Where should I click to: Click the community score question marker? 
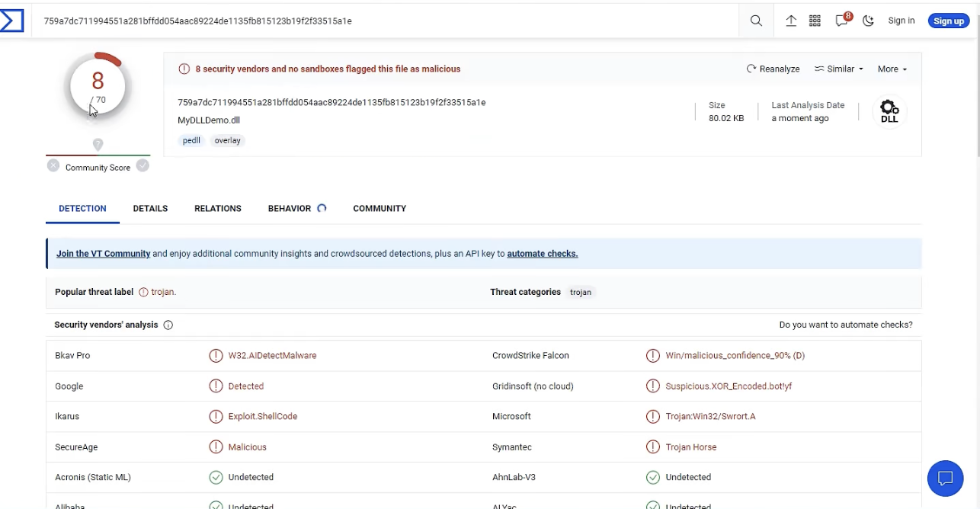pyautogui.click(x=98, y=144)
